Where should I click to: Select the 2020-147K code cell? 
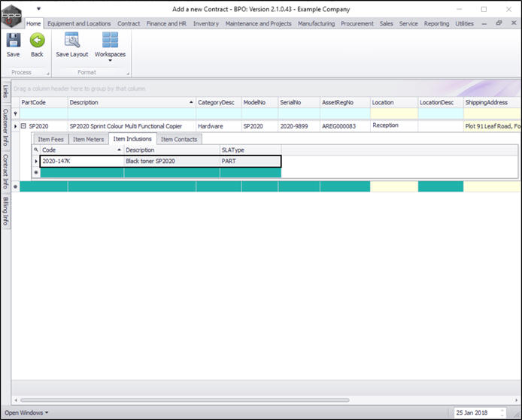tap(82, 161)
